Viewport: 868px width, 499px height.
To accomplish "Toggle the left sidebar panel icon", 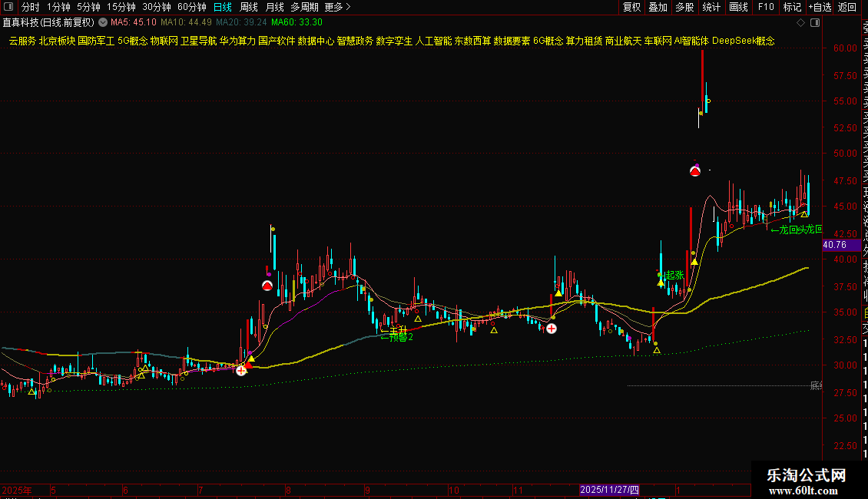I will pos(8,7).
